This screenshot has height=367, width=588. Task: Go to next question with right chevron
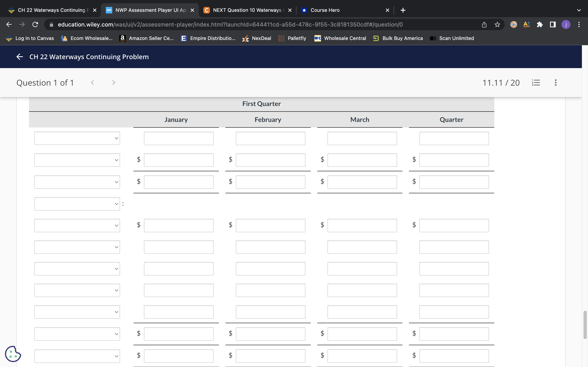pyautogui.click(x=114, y=83)
